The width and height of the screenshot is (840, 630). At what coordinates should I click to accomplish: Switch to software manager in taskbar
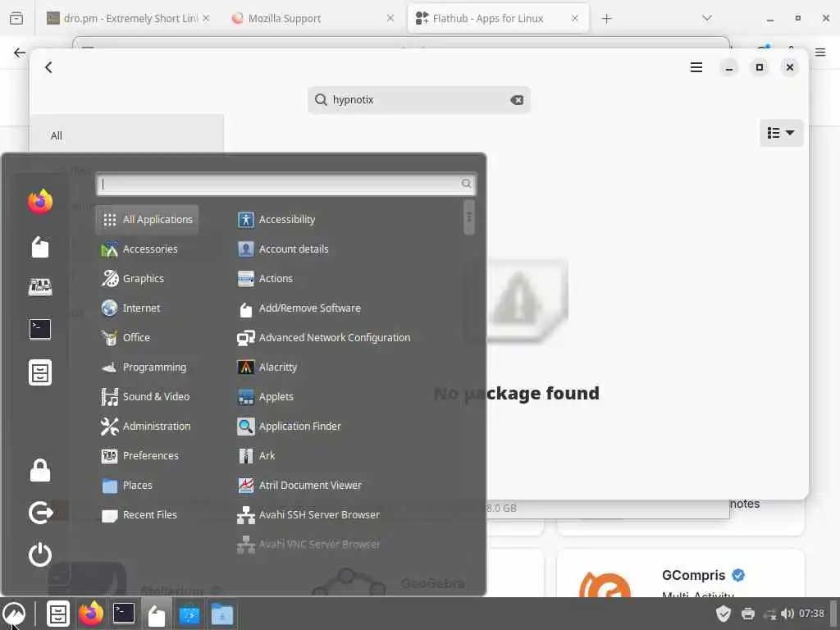(157, 614)
